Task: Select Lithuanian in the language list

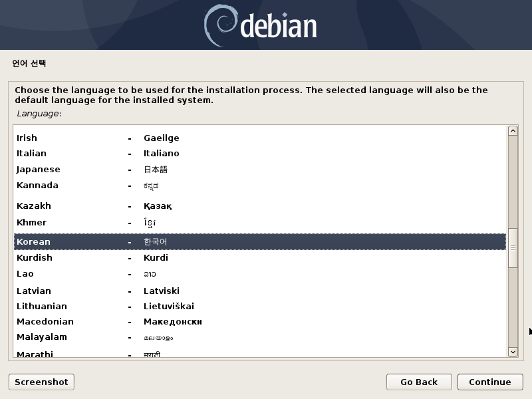Action: pyautogui.click(x=260, y=307)
